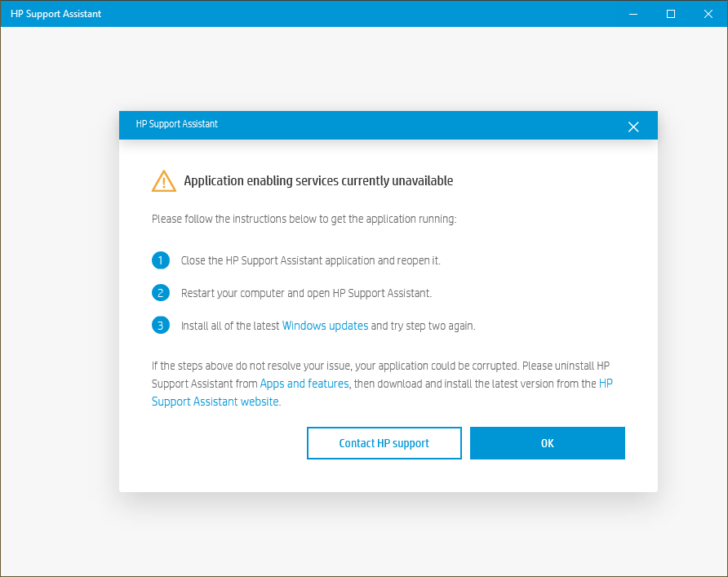Click the step 2 number circle
728x577 pixels.
coord(161,293)
